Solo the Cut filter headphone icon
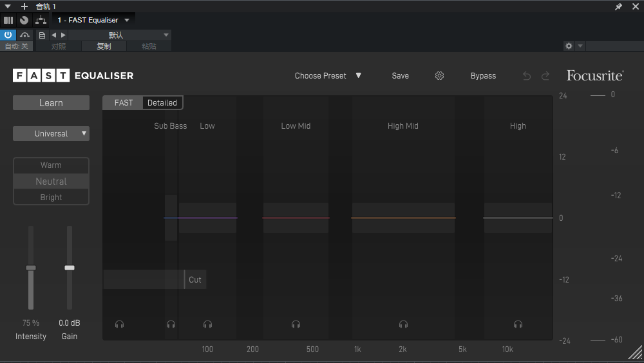The image size is (644, 363). pyautogui.click(x=120, y=324)
